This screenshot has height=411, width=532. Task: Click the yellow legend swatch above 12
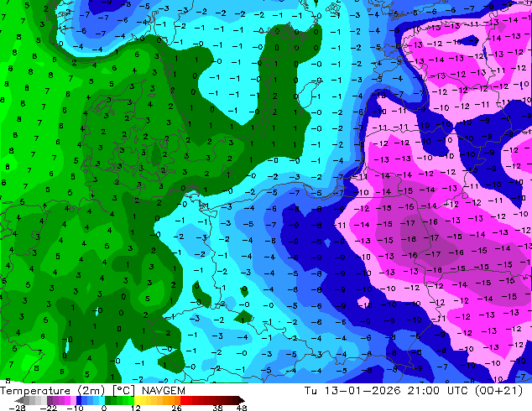click(x=137, y=400)
